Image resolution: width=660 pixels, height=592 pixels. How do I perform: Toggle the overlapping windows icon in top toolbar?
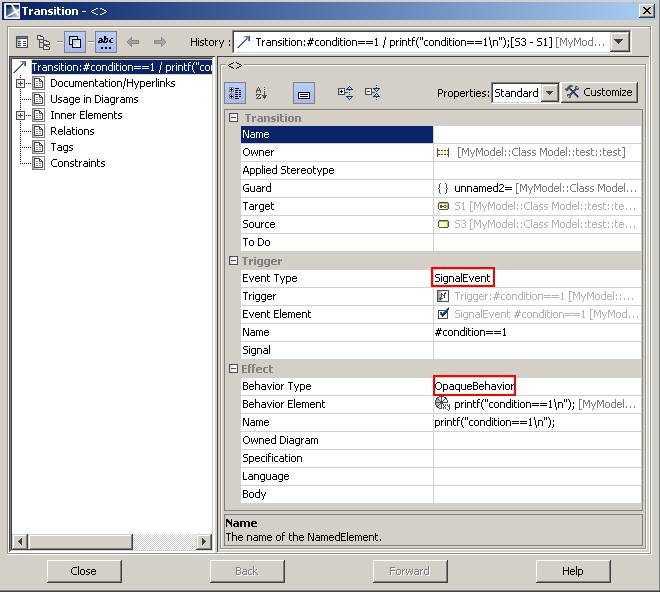pyautogui.click(x=75, y=42)
